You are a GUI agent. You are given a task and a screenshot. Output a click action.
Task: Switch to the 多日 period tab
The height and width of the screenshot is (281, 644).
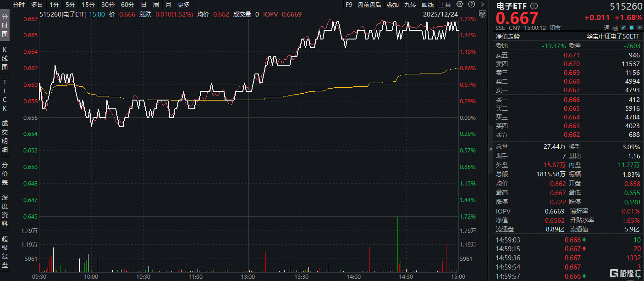37,5
